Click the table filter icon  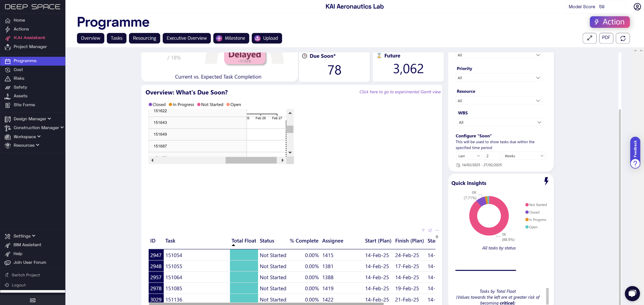point(423,230)
